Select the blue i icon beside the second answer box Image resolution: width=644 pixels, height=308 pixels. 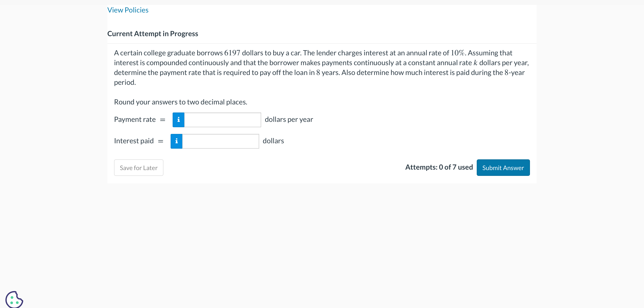pyautogui.click(x=176, y=141)
